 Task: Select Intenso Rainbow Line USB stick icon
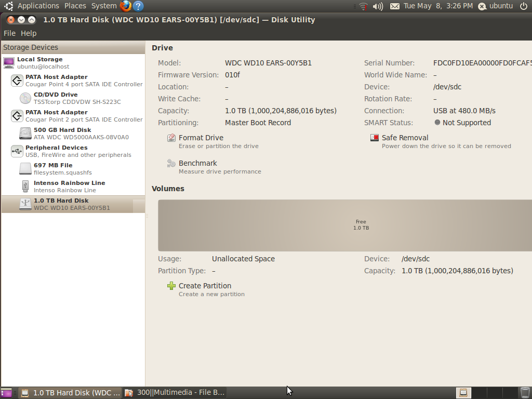click(25, 187)
